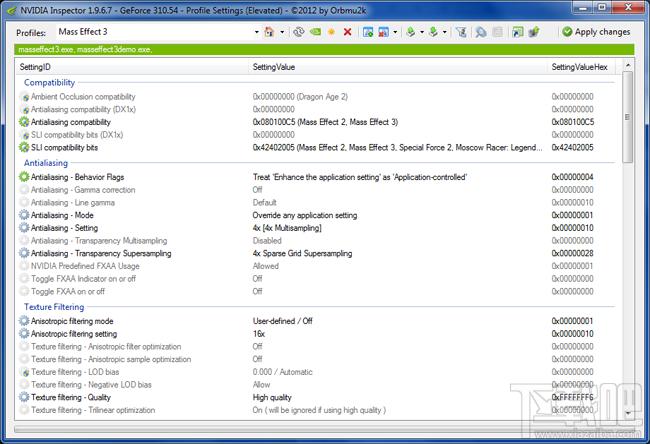Viewport: 650px width, 444px height.
Task: Click gear icon of Antialiasing compatibility row
Action: pos(24,122)
